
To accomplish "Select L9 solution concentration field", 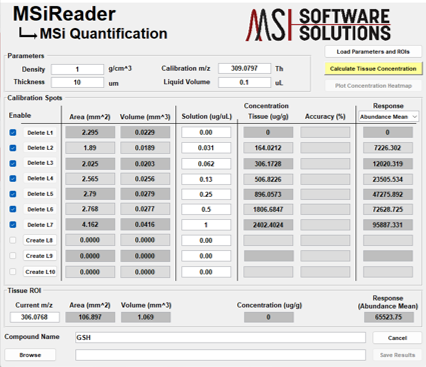I will 206,256.
